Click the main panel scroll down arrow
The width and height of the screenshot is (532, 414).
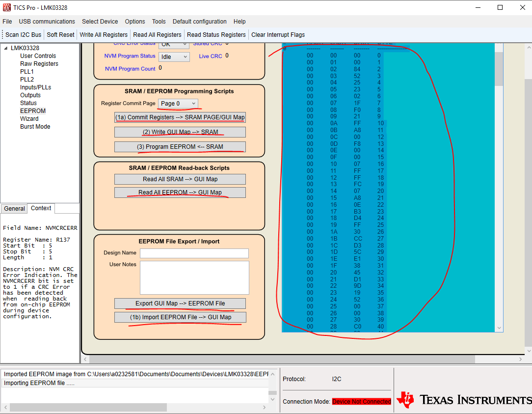point(528,351)
